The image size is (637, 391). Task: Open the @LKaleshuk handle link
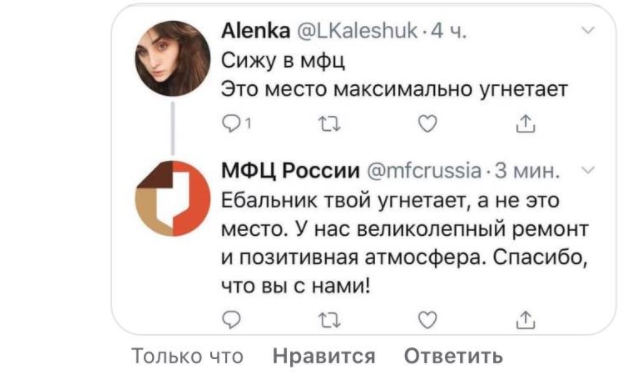click(358, 30)
